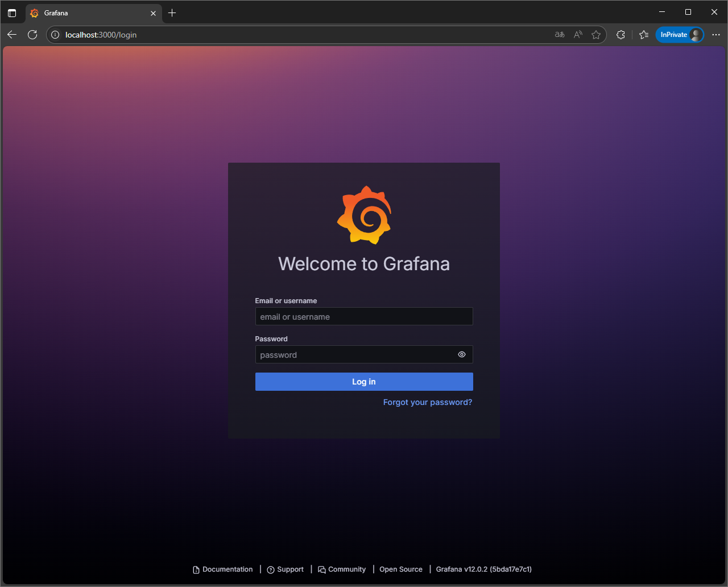Click the InPrivate profile button

pos(680,35)
